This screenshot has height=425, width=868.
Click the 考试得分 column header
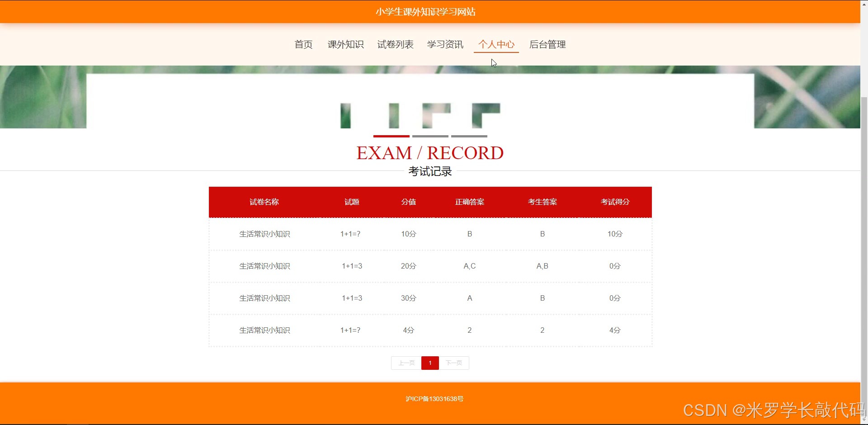(x=614, y=202)
